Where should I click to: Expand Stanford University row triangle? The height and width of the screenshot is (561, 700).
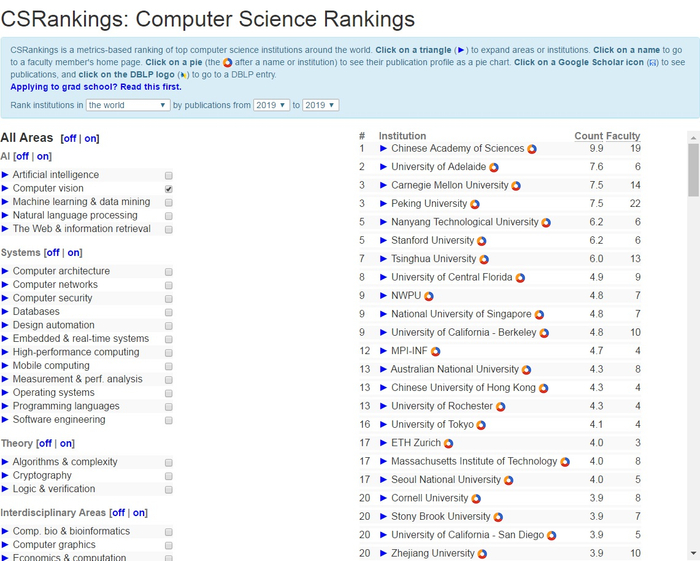pos(383,241)
